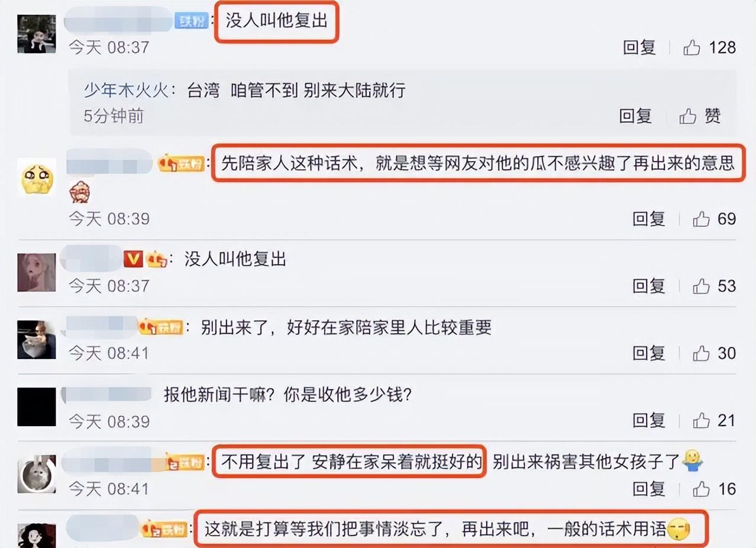
Task: Click 赞 on 少年木火火's reply
Action: [x=700, y=116]
